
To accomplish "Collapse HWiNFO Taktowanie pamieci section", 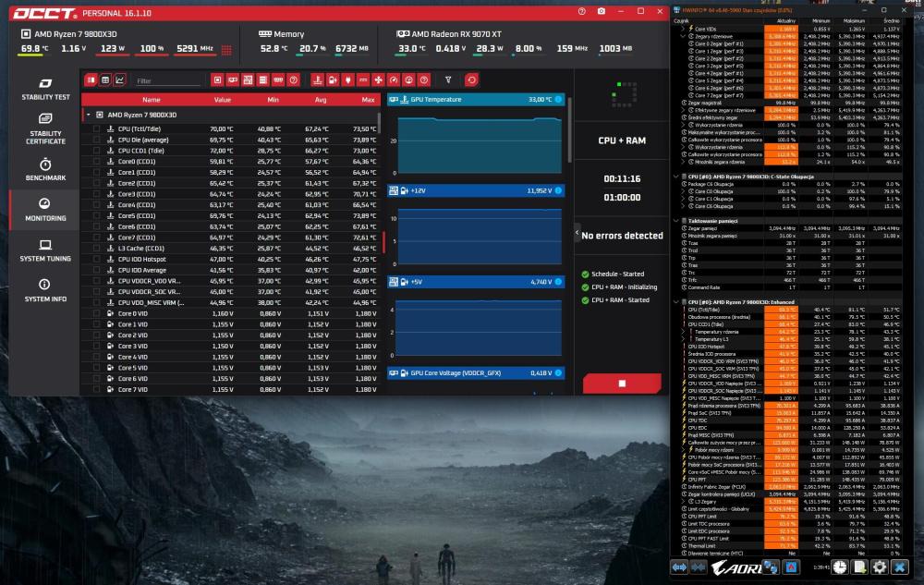I will pos(676,221).
